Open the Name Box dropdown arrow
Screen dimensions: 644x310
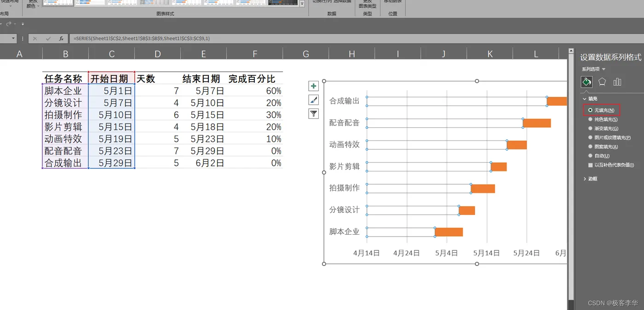coord(13,39)
